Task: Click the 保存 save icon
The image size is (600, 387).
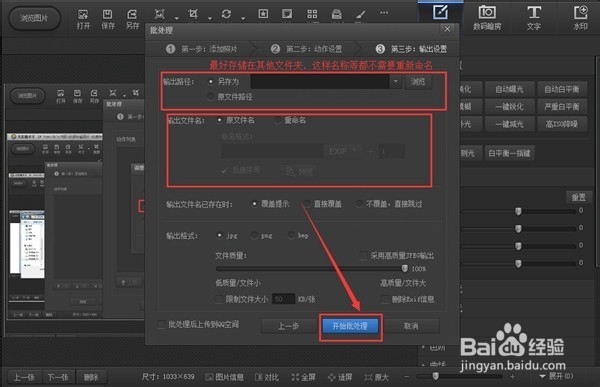Action: click(108, 20)
